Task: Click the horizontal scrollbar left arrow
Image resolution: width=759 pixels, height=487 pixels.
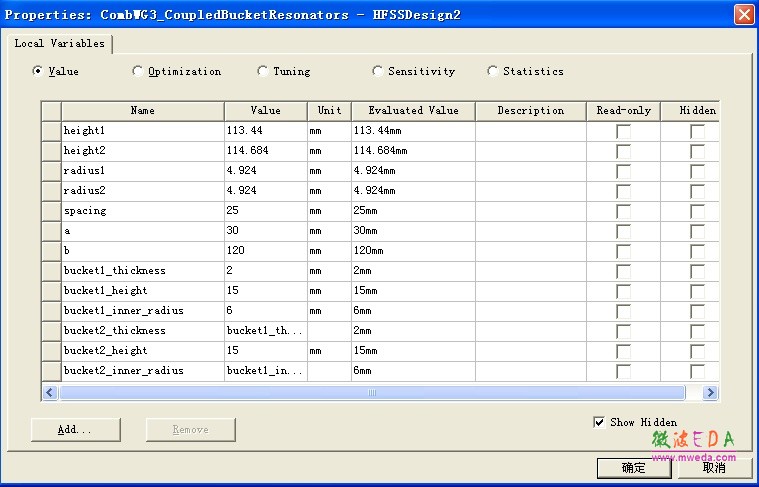Action: pyautogui.click(x=50, y=393)
